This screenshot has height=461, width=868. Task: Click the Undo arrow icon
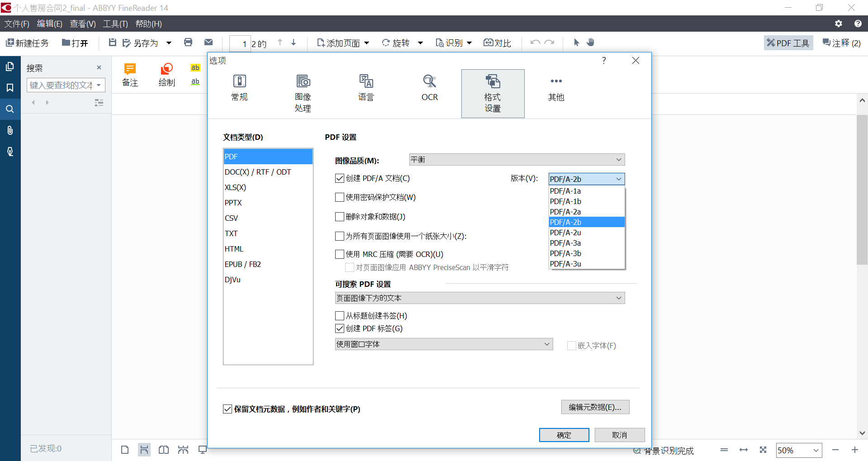[535, 42]
